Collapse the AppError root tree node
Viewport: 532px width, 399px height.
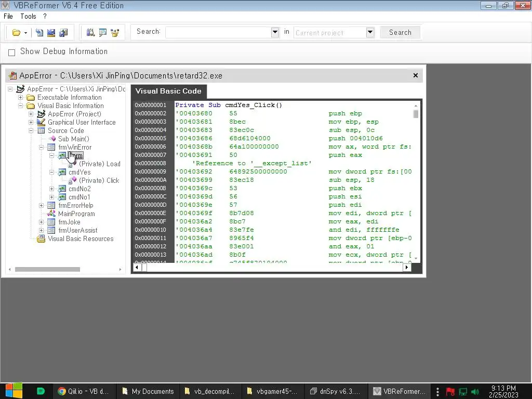[10, 89]
